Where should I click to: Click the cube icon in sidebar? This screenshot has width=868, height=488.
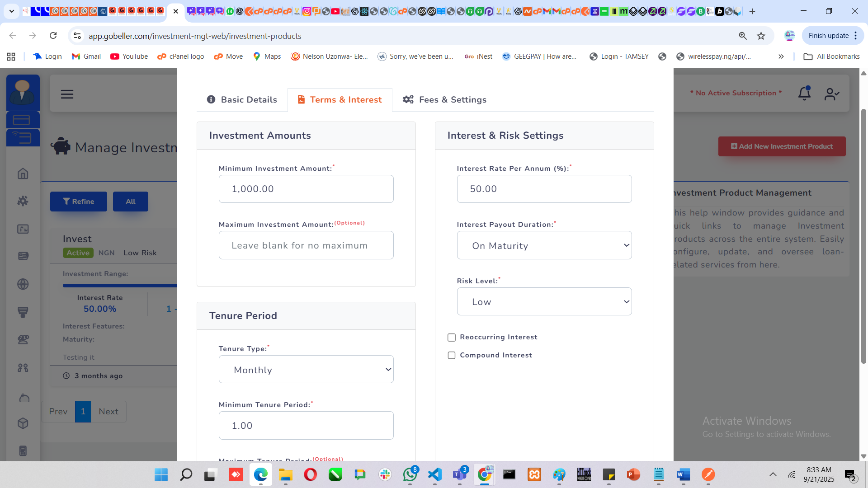(23, 423)
